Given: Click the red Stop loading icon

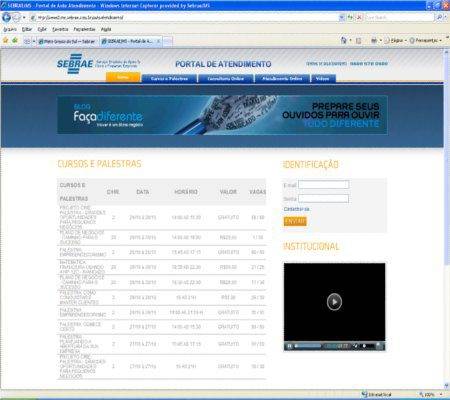Looking at the screenshot, I should pyautogui.click(x=359, y=17).
